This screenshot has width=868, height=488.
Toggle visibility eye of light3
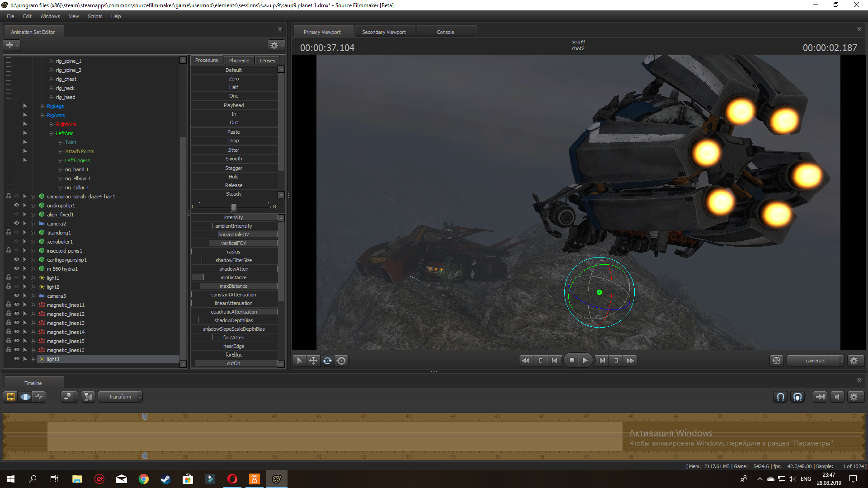pyautogui.click(x=17, y=359)
